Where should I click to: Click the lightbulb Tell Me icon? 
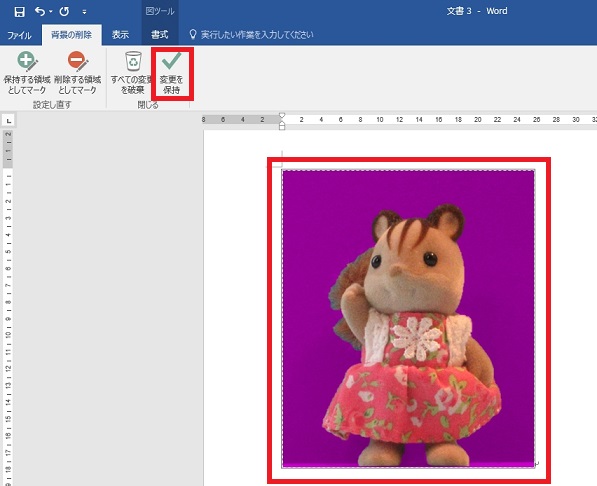[193, 34]
